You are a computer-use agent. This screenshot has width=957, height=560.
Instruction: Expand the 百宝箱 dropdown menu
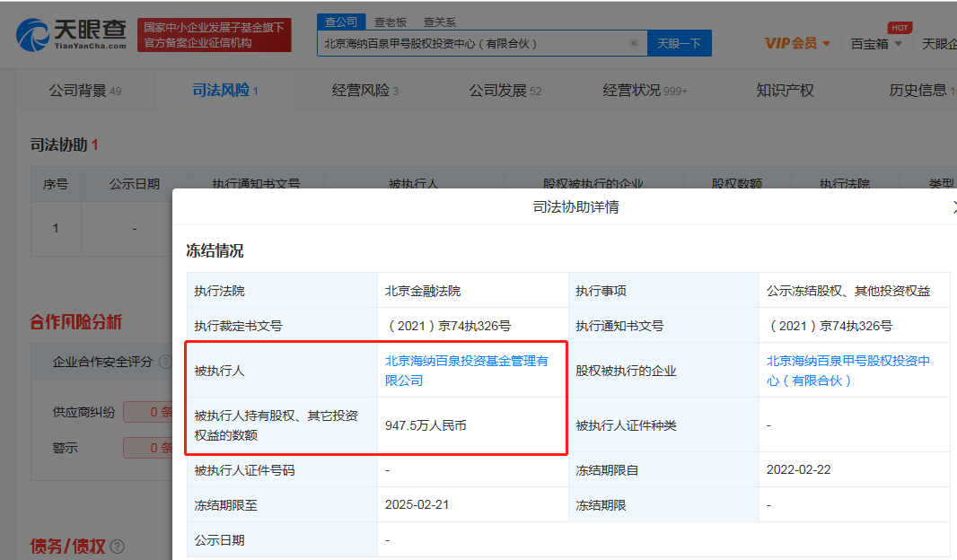pyautogui.click(x=876, y=44)
